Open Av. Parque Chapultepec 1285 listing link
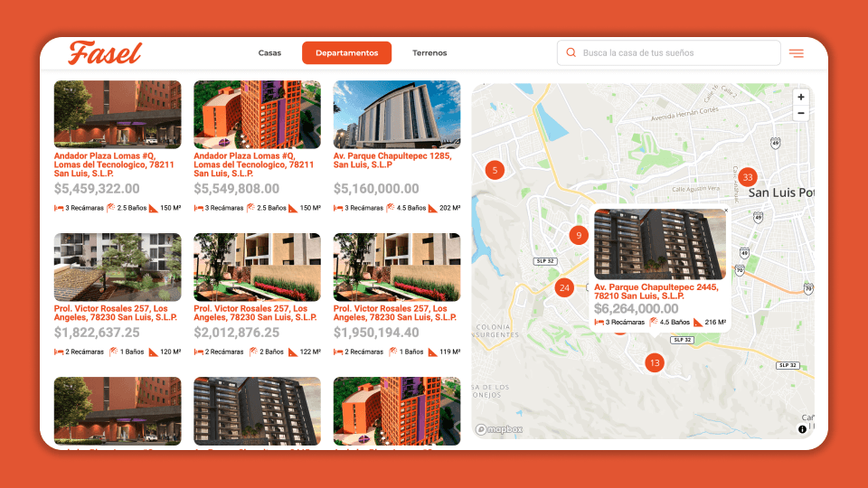The image size is (868, 488). click(x=392, y=161)
